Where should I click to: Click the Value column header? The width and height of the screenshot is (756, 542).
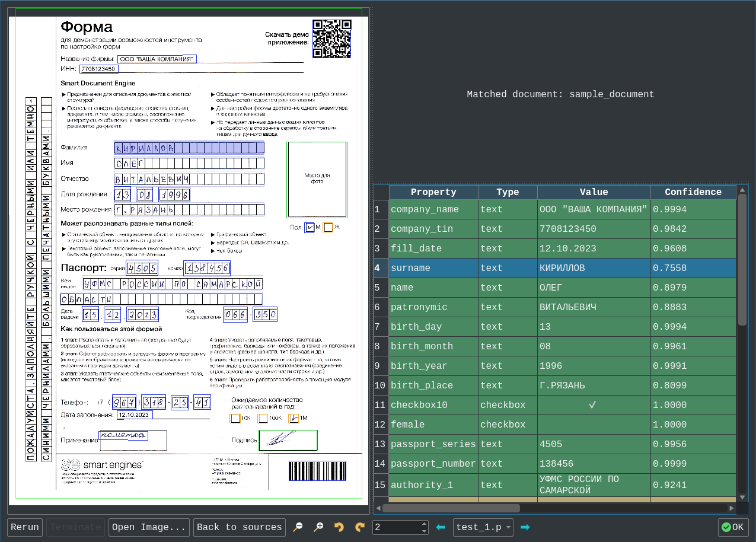tap(594, 192)
